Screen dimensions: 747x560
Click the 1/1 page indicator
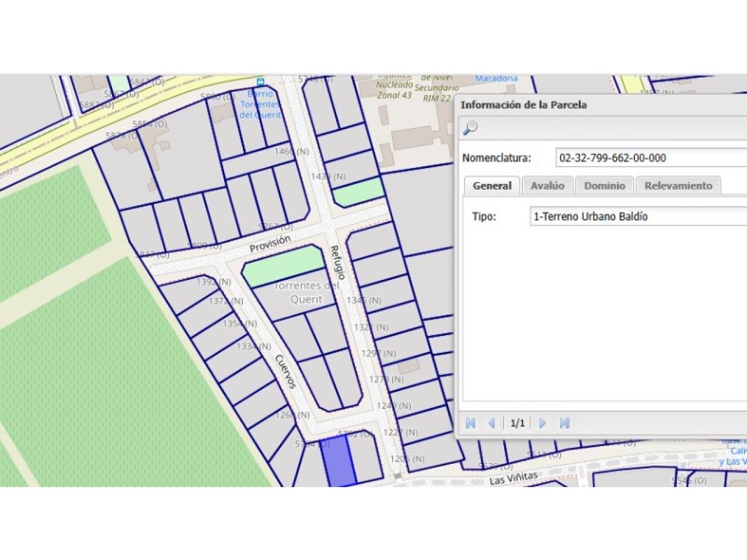pyautogui.click(x=518, y=423)
